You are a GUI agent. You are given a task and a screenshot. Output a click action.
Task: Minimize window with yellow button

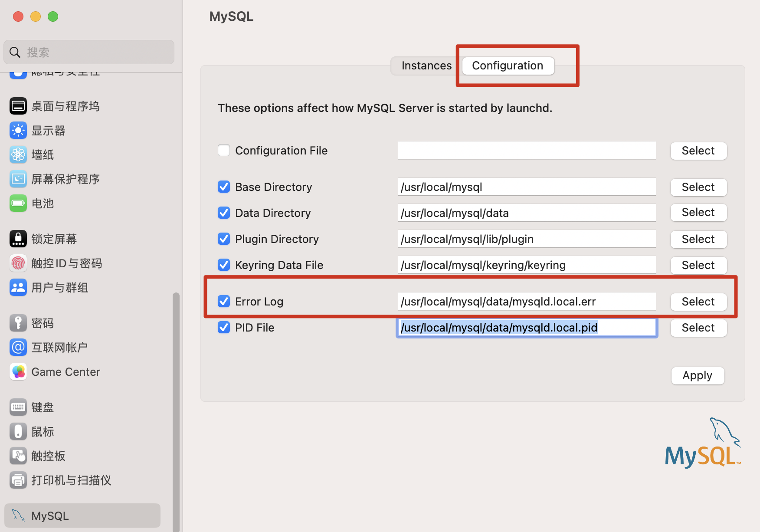[36, 16]
